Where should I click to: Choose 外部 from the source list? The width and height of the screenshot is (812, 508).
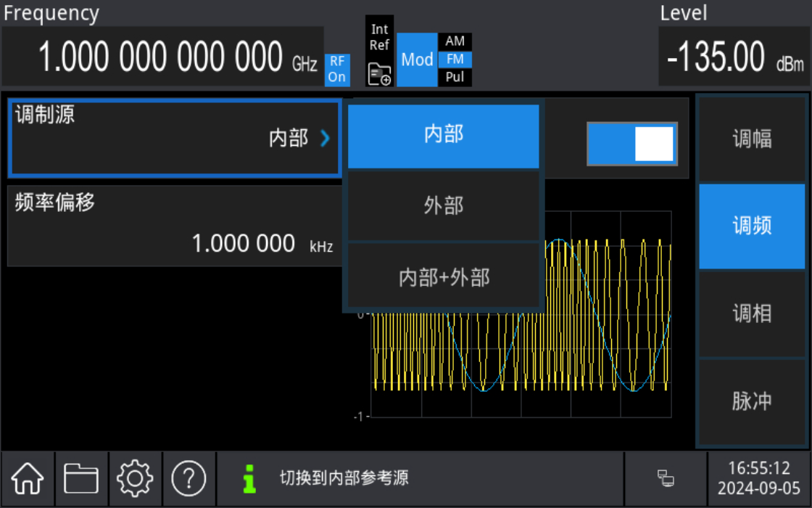point(443,206)
